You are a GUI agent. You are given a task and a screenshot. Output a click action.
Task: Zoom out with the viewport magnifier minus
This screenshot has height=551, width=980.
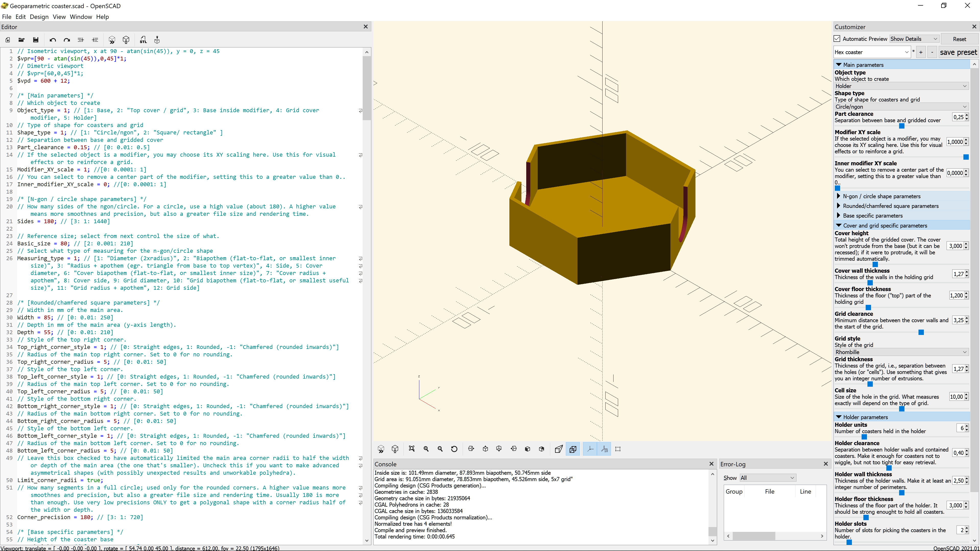click(x=440, y=449)
